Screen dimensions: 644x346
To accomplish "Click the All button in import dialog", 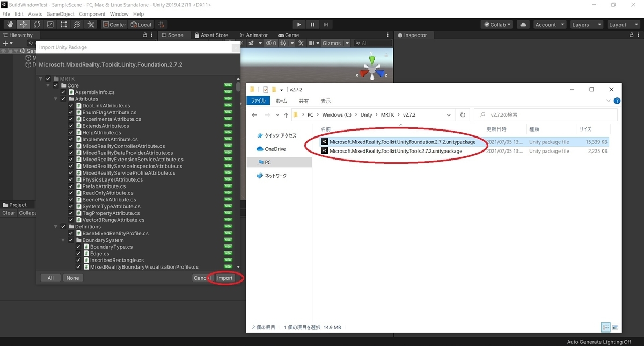I will point(50,278).
